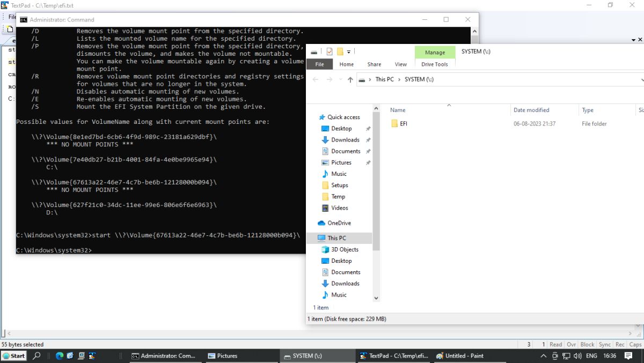The height and width of the screenshot is (363, 644).
Task: Click New folder icon in Explorer title bar
Action: 340,51
